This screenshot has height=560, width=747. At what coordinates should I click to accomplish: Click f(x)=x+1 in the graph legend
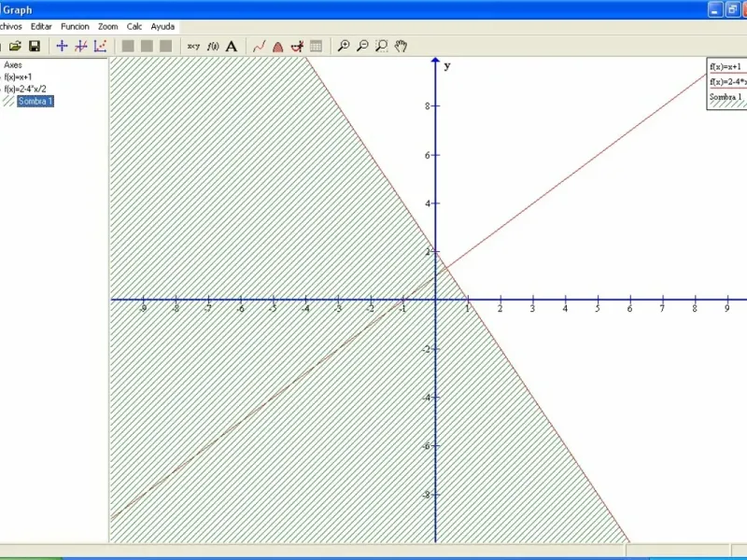pyautogui.click(x=726, y=67)
